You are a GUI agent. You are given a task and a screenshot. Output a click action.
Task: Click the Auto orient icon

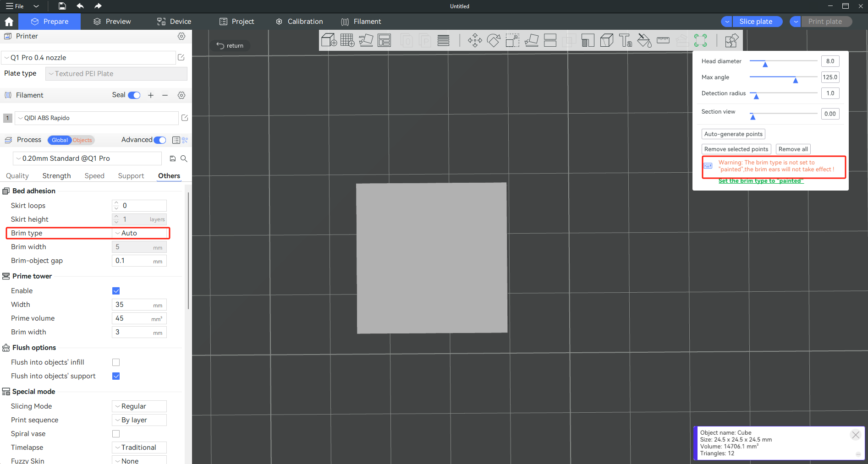(366, 41)
